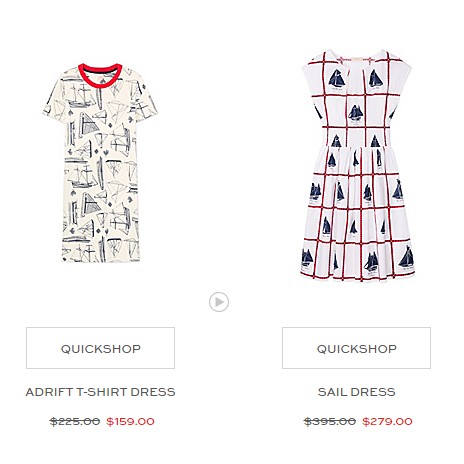Click the bottom hem of the Adrift dress
The height and width of the screenshot is (464, 464).
pyautogui.click(x=101, y=257)
